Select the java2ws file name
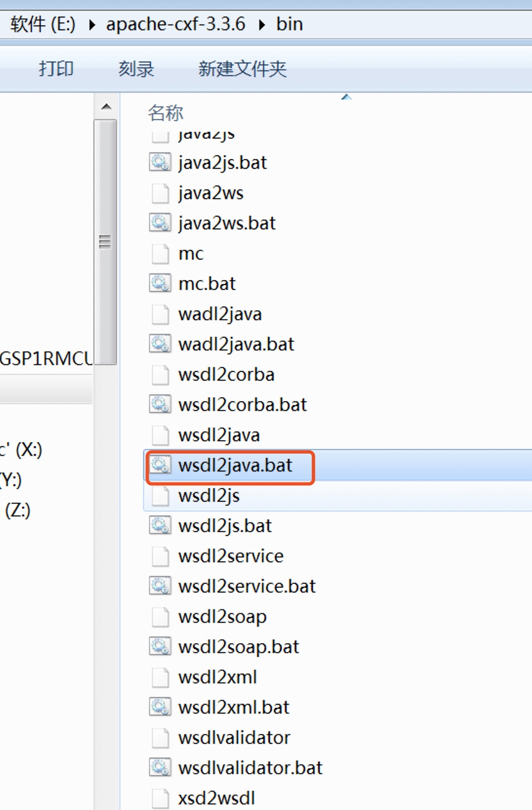The width and height of the screenshot is (532, 810). click(211, 193)
